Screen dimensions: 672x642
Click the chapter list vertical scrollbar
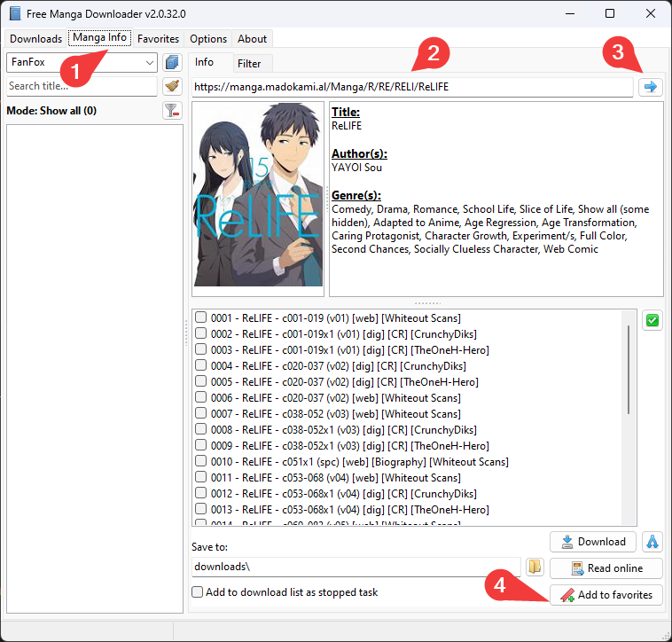click(x=629, y=368)
